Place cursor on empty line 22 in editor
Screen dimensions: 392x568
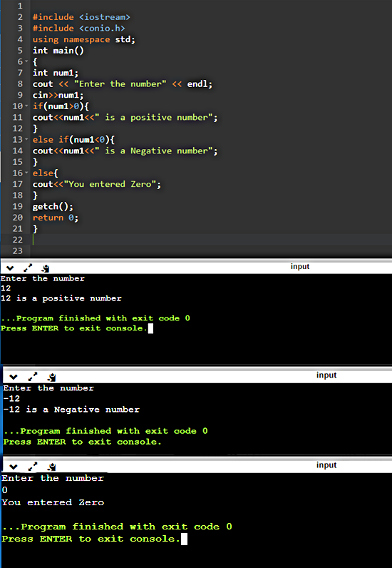coord(211,240)
